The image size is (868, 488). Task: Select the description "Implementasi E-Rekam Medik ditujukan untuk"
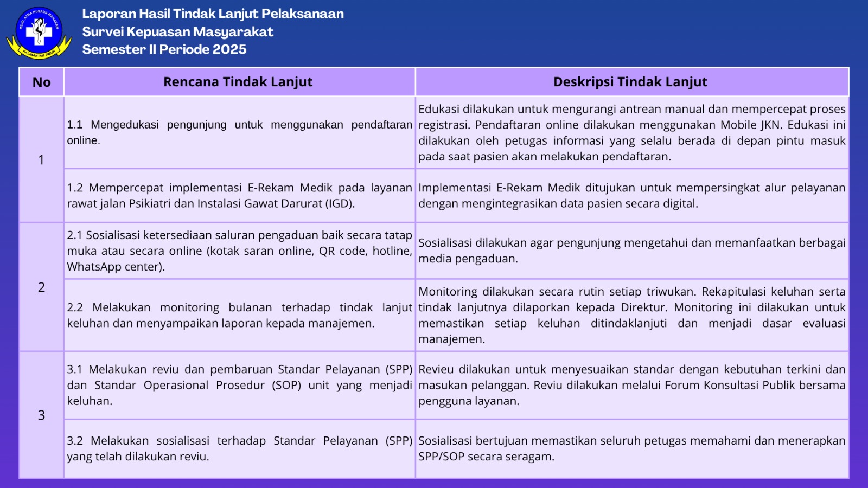click(x=632, y=196)
